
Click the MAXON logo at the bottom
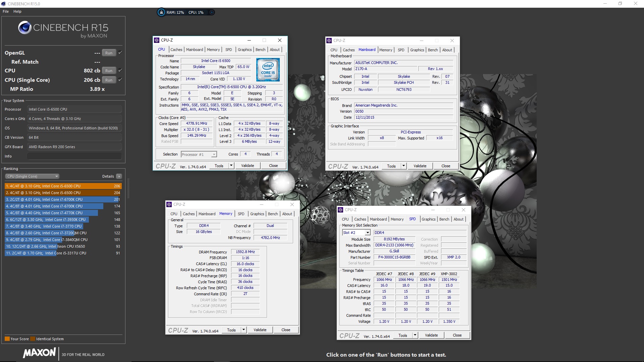coord(40,353)
